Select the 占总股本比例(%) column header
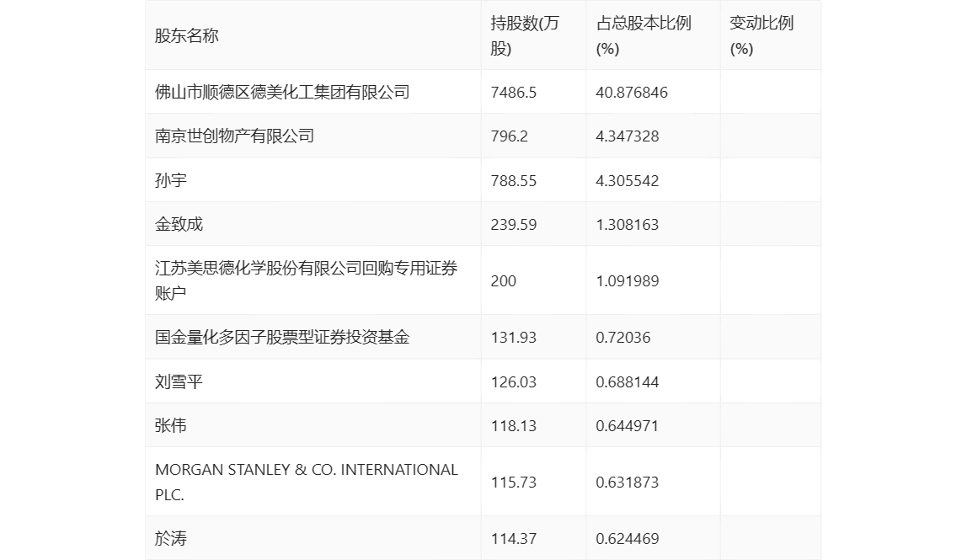The width and height of the screenshot is (967, 560). [644, 35]
